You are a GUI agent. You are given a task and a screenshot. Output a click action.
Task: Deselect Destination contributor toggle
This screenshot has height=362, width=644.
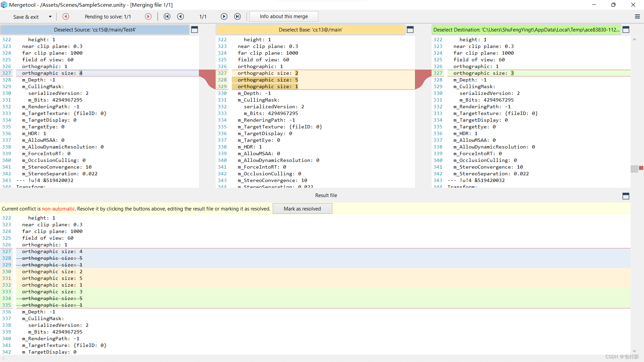526,29
